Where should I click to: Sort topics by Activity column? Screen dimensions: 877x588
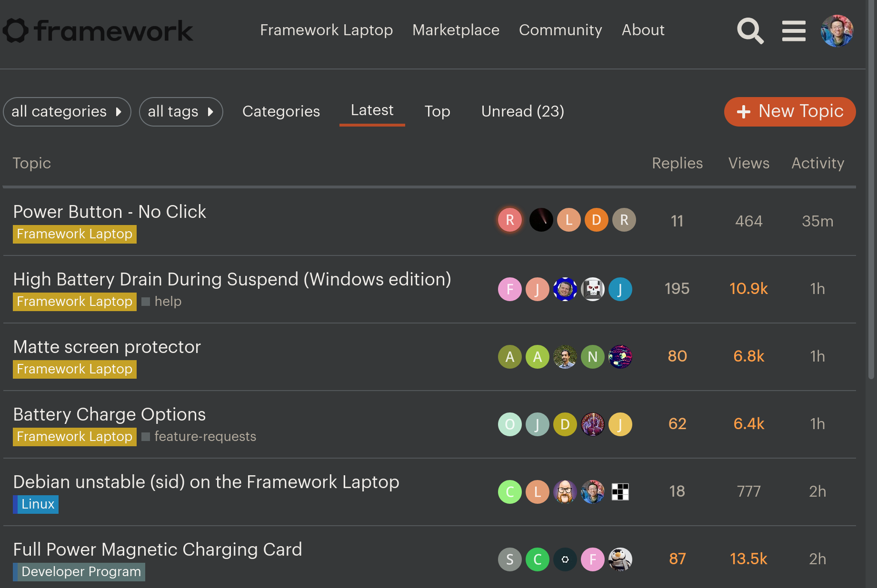coord(817,163)
